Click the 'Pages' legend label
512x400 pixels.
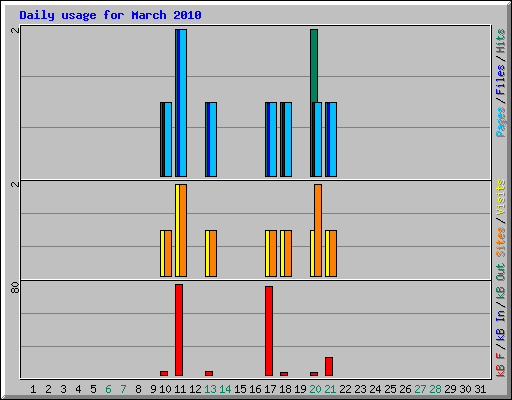501,122
